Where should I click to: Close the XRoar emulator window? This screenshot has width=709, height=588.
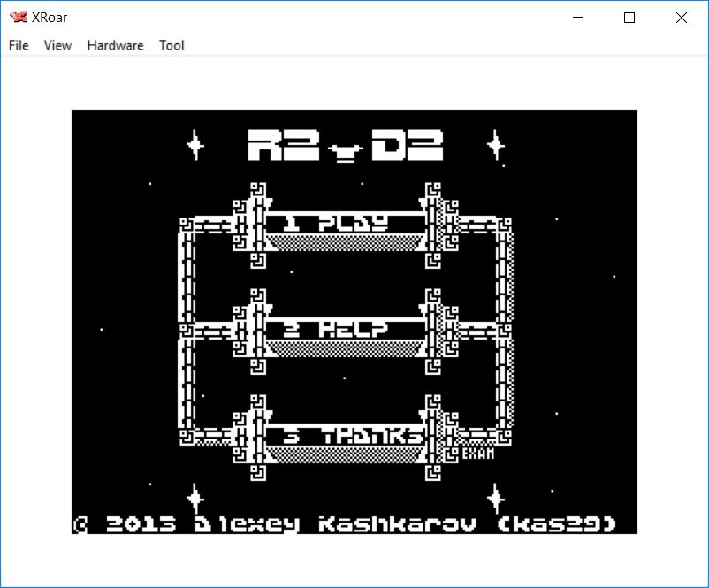pyautogui.click(x=681, y=18)
